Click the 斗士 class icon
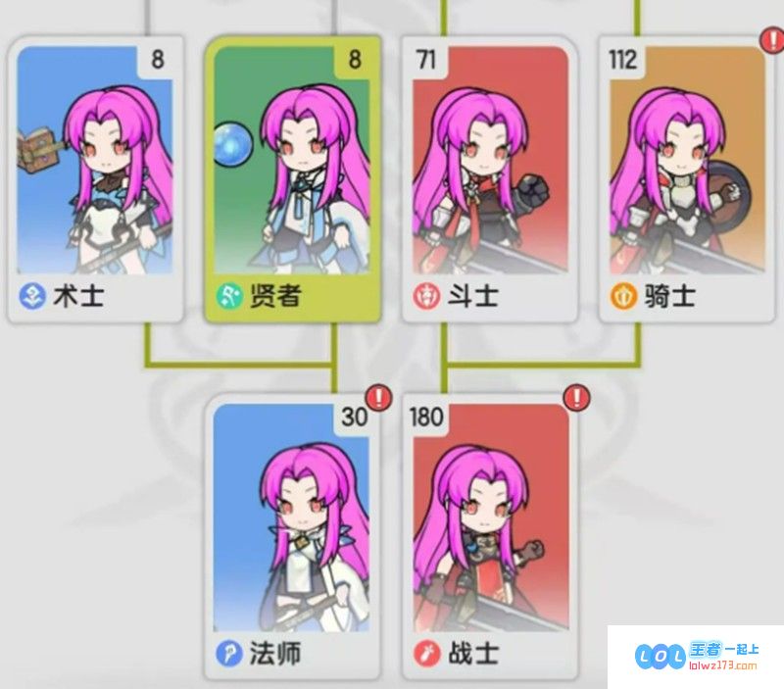784x689 pixels. coord(426,296)
